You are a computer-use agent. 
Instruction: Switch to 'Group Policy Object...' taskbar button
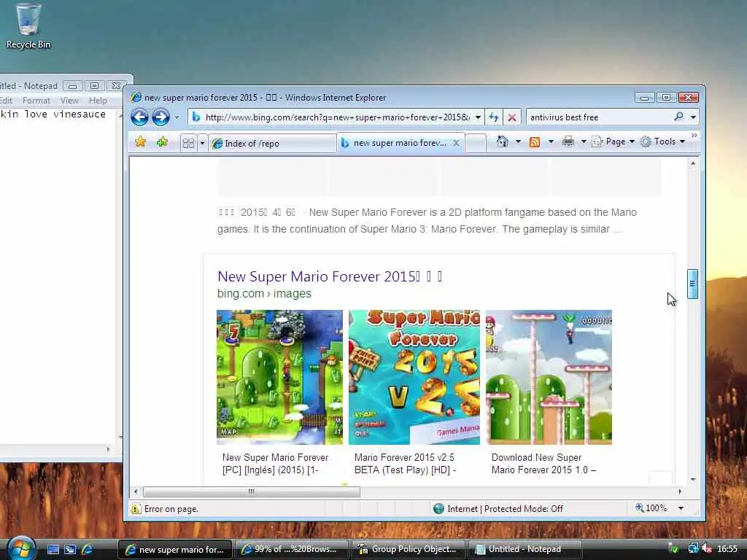(409, 549)
